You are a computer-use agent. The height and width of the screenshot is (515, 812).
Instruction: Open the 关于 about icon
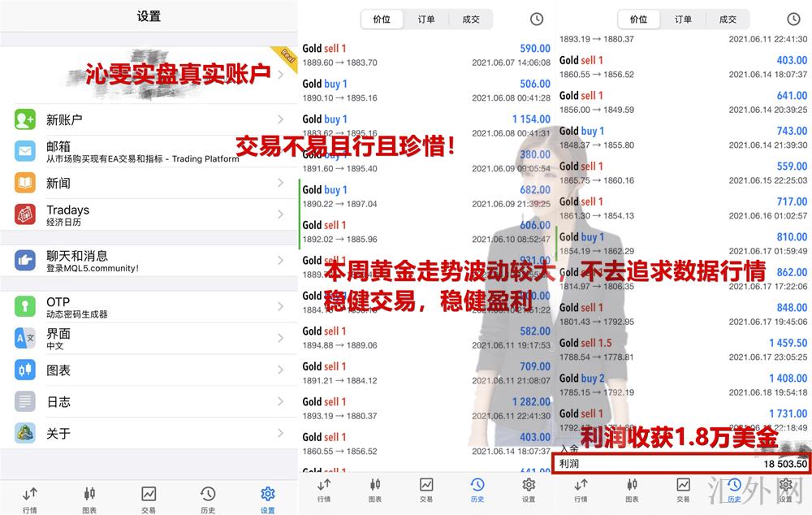pyautogui.click(x=25, y=433)
